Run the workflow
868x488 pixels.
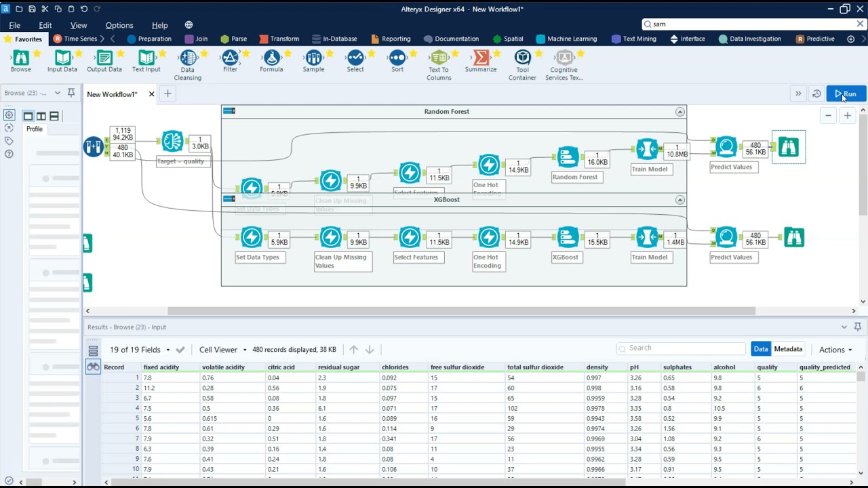pyautogui.click(x=846, y=94)
